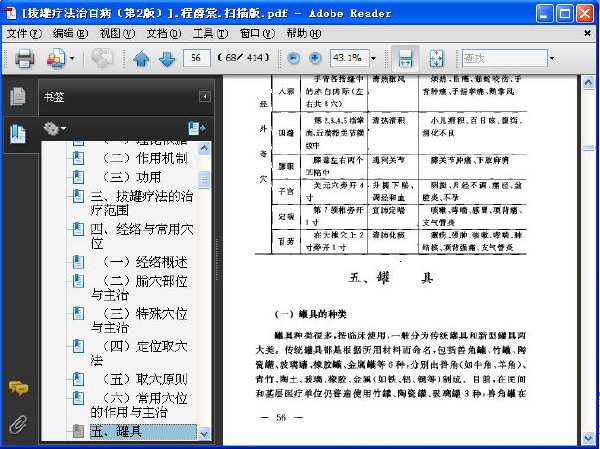Click the page number field showing 56
The width and height of the screenshot is (600, 449).
coord(197,58)
